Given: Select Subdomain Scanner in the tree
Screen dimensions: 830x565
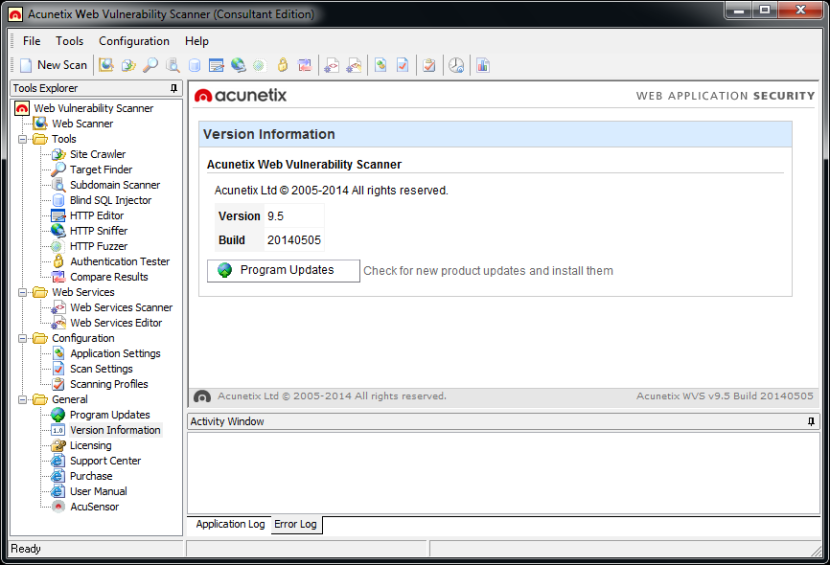Looking at the screenshot, I should pos(115,185).
